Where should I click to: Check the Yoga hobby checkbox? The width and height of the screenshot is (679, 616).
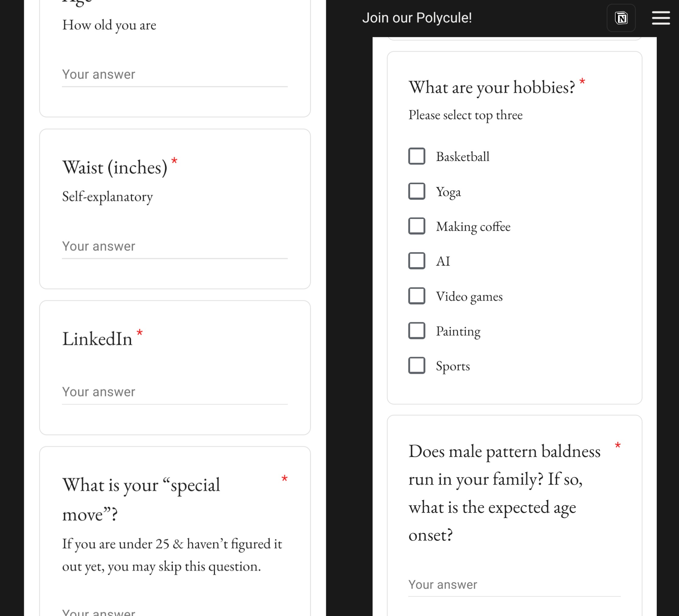[417, 191]
